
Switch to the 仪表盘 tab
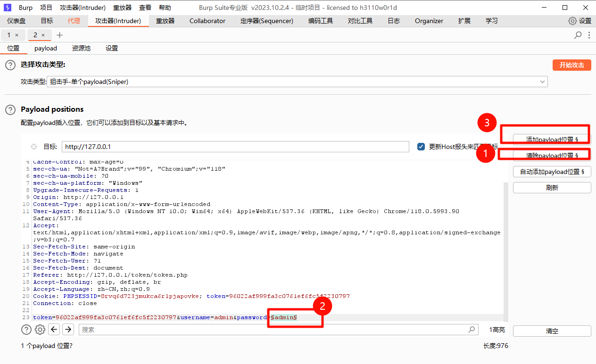click(x=17, y=21)
